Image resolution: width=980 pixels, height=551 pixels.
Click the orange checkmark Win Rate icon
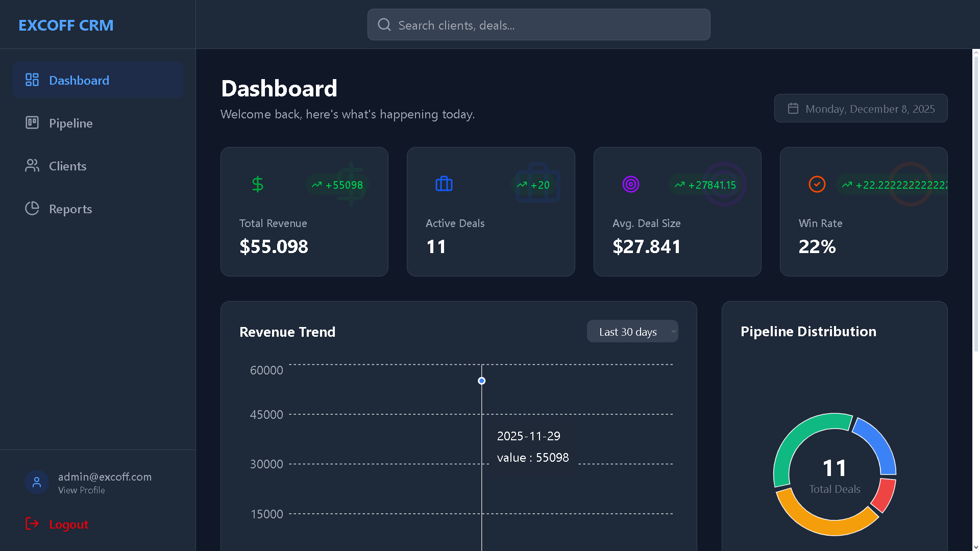[817, 184]
